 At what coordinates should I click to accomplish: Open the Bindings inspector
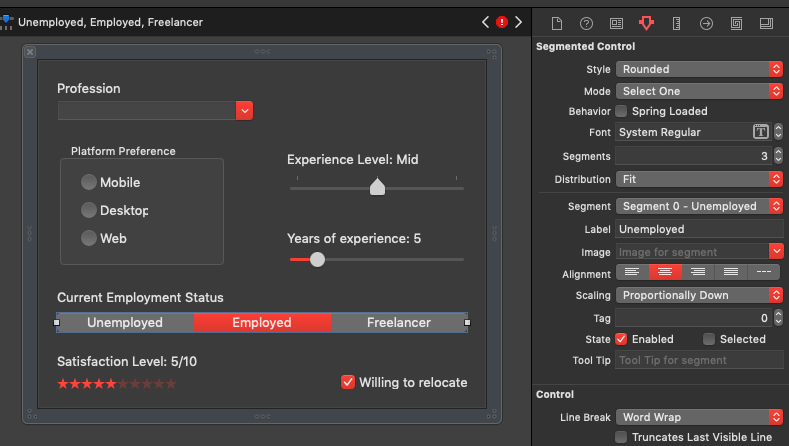(736, 22)
